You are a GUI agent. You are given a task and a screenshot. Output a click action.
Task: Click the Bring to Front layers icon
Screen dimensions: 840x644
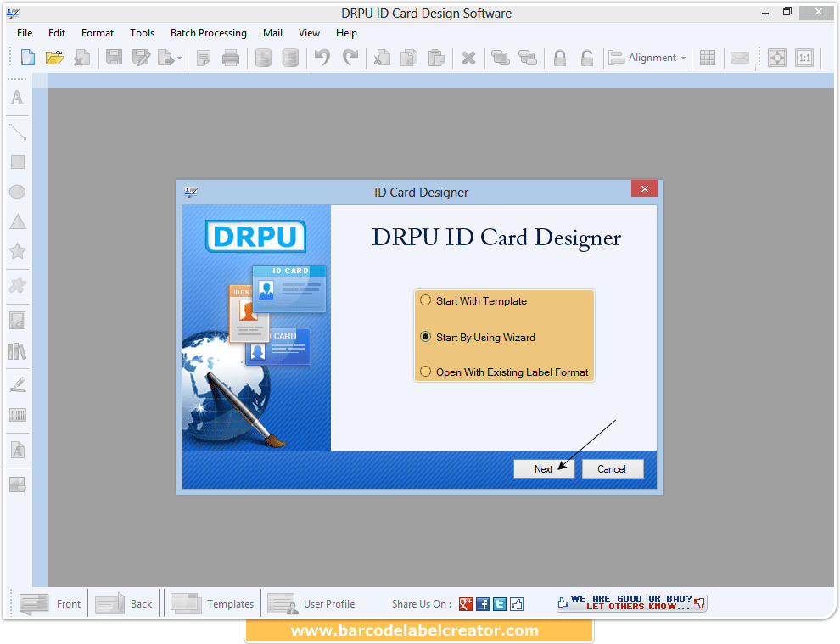(x=501, y=58)
